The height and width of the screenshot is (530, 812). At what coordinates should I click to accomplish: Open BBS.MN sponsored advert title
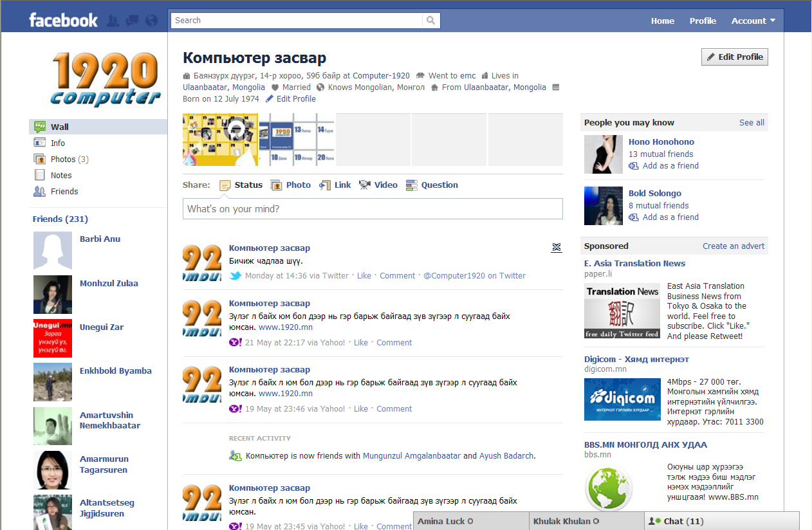(645, 445)
